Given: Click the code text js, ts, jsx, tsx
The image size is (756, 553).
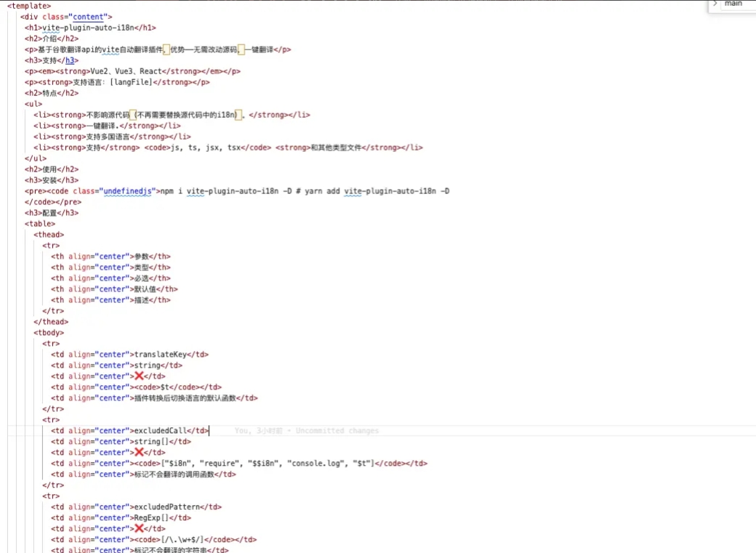Looking at the screenshot, I should coord(207,148).
